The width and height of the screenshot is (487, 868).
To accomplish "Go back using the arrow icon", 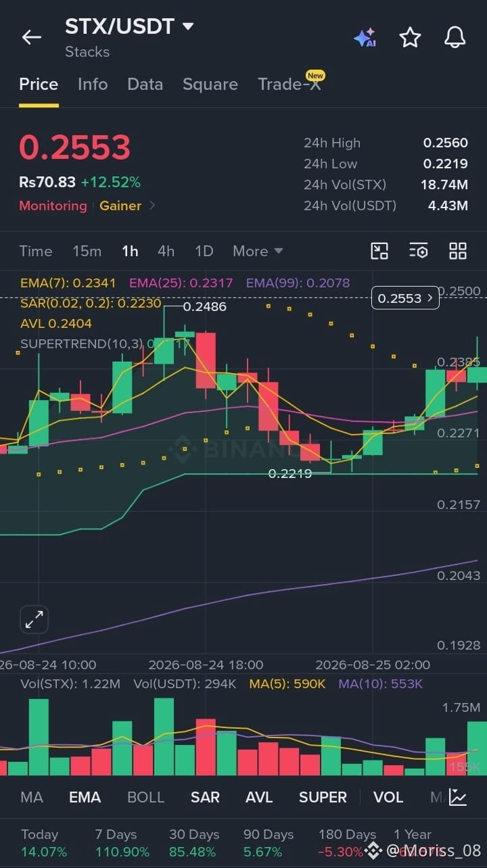I will click(32, 37).
